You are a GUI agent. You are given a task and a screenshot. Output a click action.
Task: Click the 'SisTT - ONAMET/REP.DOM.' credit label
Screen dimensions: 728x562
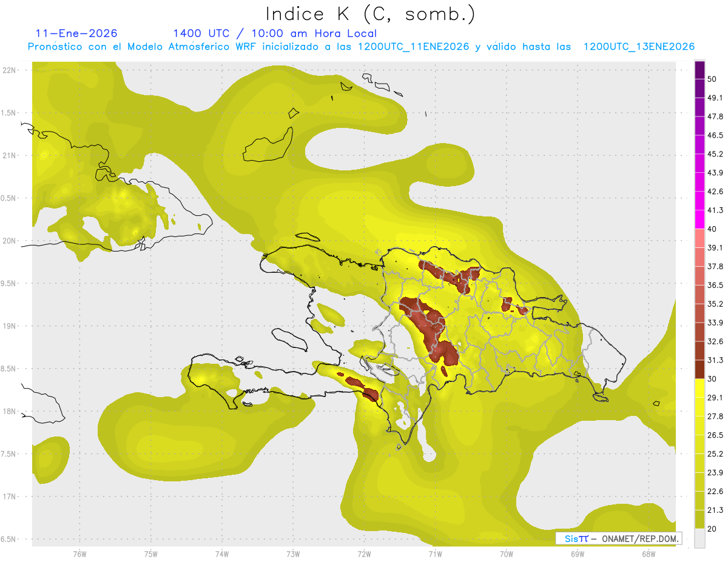[x=619, y=538]
